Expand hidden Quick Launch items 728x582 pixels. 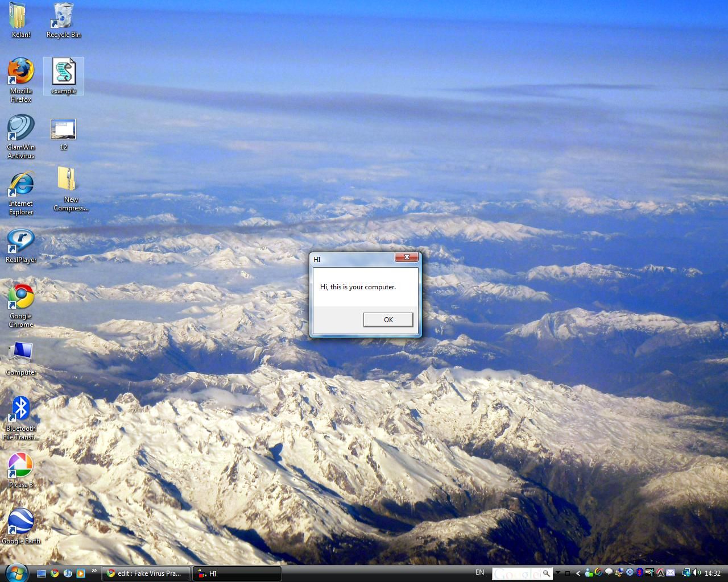pos(94,571)
